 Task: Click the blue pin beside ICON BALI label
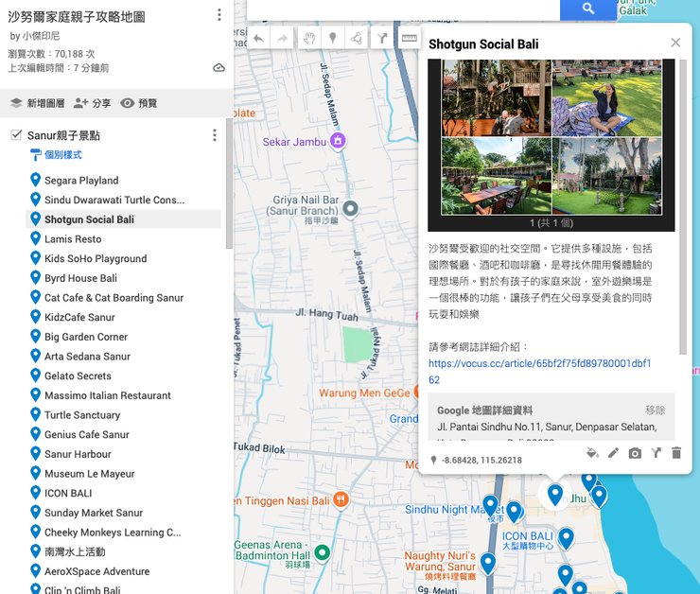pyautogui.click(x=566, y=538)
